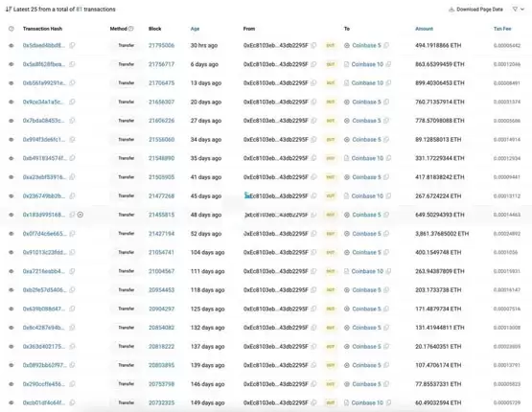
Task: Copy Coinbase 5 address in the 30 hrs ago row
Action: click(386, 45)
